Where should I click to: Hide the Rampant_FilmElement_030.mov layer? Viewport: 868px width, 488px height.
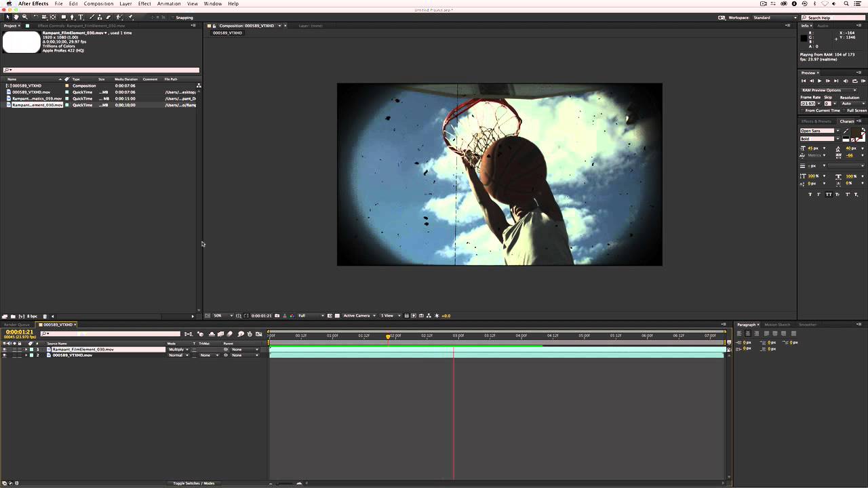(4, 350)
